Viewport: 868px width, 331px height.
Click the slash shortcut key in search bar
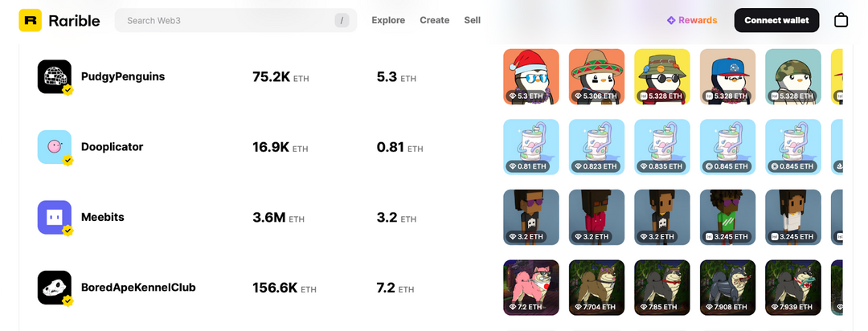(342, 20)
